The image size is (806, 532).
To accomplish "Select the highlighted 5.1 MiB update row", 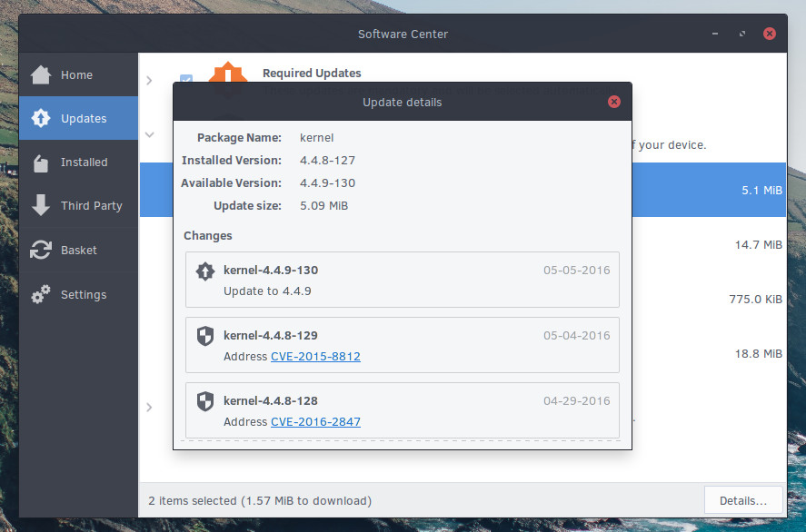I will [x=709, y=191].
